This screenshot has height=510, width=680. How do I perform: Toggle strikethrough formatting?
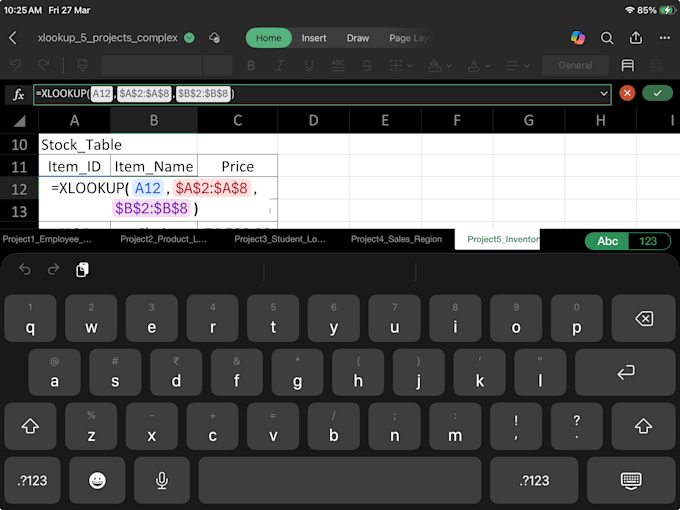point(367,65)
